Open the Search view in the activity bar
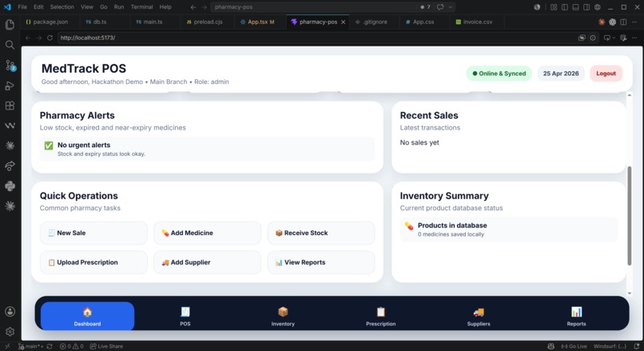 click(x=10, y=45)
